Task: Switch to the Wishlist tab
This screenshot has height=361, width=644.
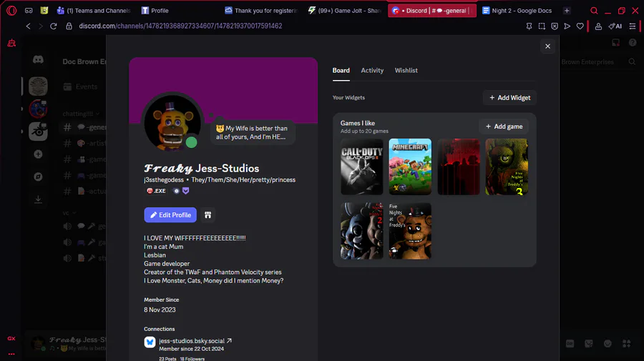Action: [406, 71]
